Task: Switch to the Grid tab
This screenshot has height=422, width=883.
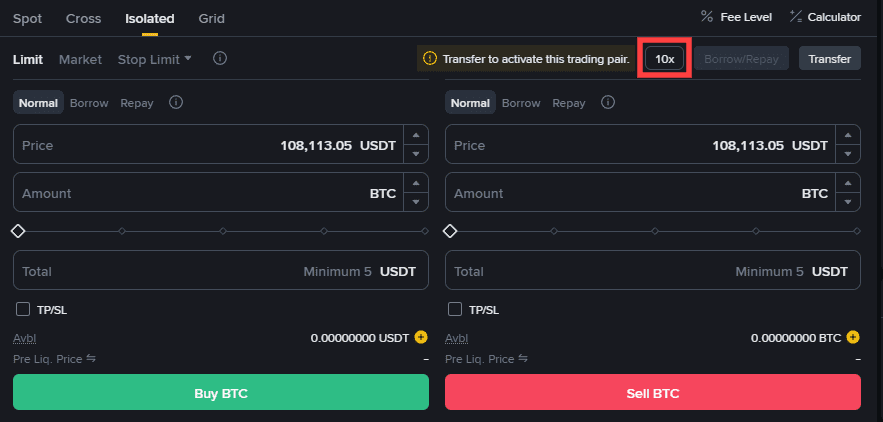Action: click(x=211, y=18)
